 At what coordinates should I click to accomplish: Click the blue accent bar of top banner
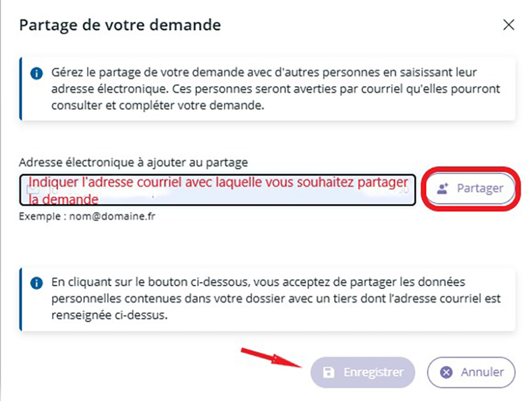tap(21, 89)
